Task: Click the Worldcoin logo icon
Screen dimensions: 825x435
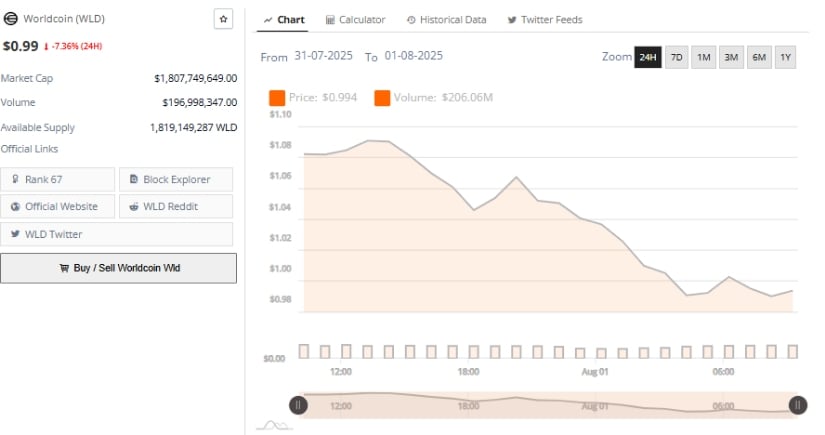Action: pyautogui.click(x=10, y=19)
